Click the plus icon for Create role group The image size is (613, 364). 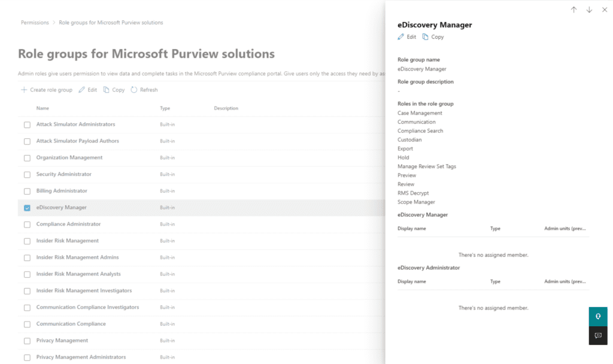[24, 90]
